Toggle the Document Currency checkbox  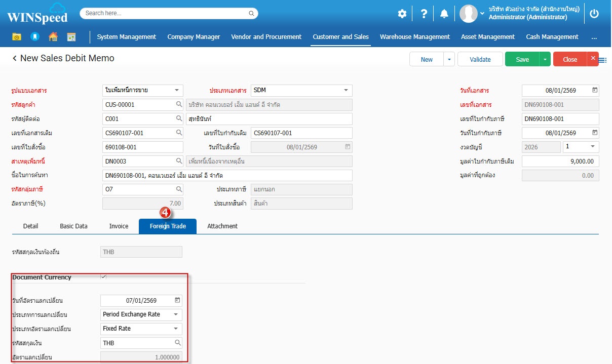[x=104, y=277]
